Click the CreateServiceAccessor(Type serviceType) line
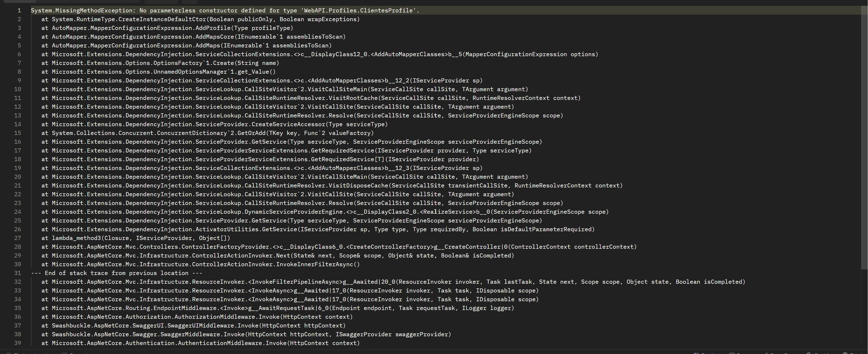 215,124
